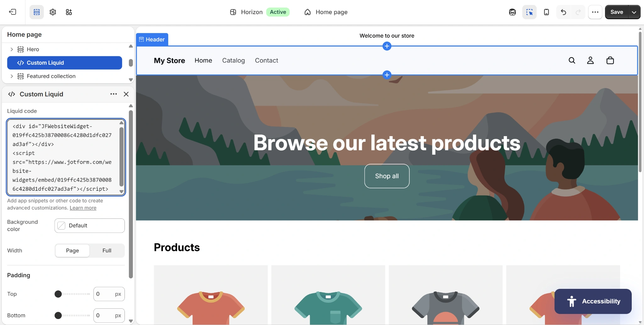Click the Active theme status badge
Viewport: 644px width, 325px height.
coord(278,12)
